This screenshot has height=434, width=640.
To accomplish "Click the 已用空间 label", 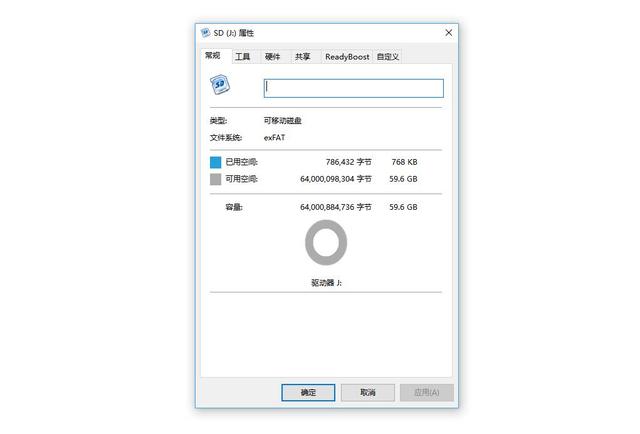I will 242,162.
